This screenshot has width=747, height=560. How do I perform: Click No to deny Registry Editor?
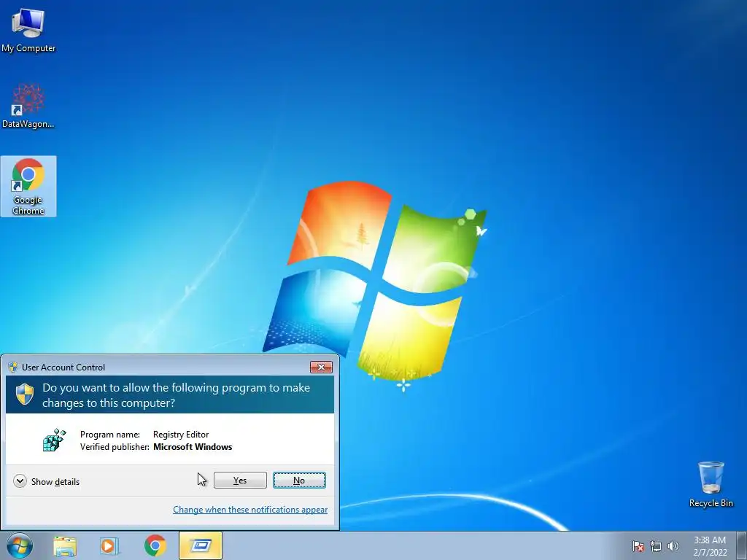tap(299, 481)
